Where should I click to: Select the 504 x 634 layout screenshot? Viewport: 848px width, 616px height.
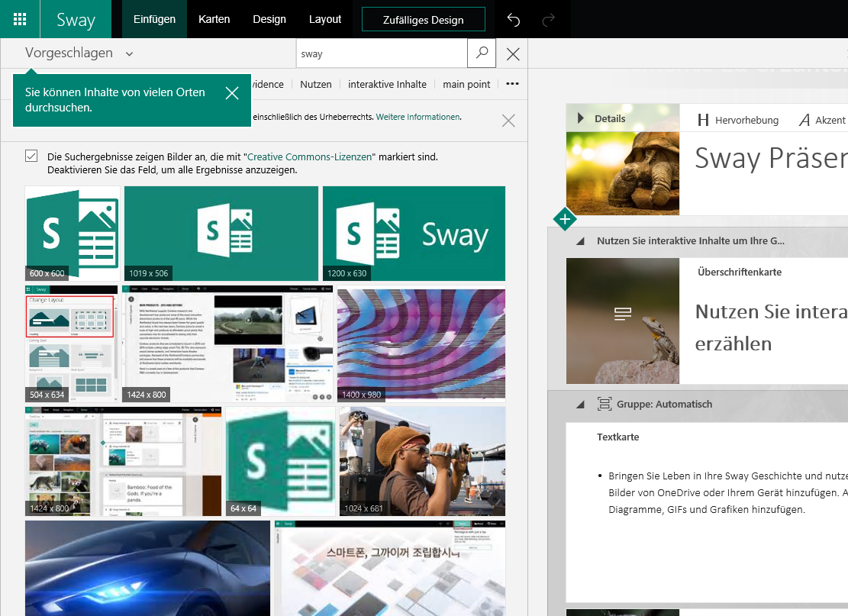tap(72, 344)
